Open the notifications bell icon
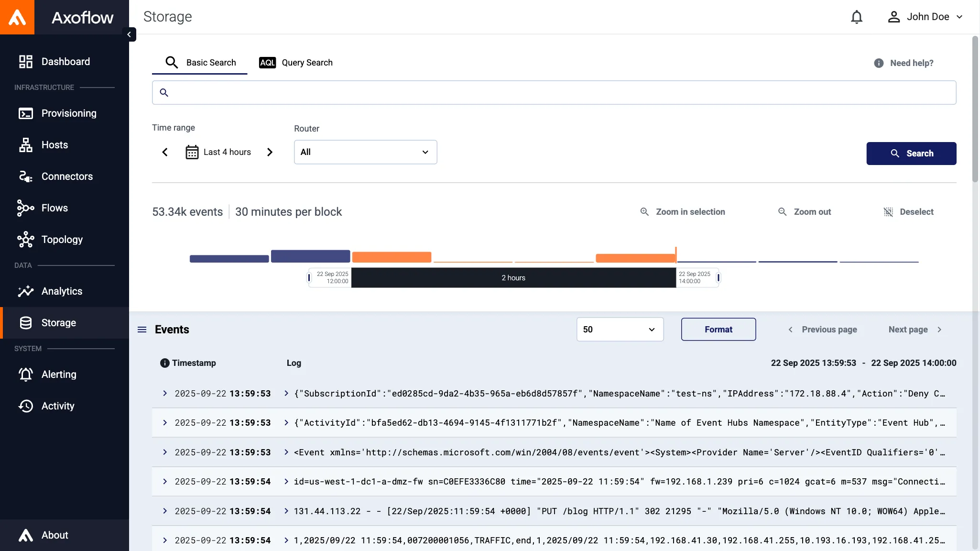This screenshot has height=551, width=980. (856, 17)
